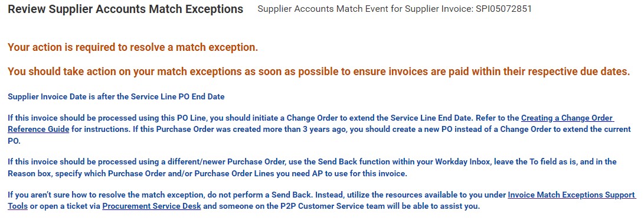The width and height of the screenshot is (644, 223).
Task: Click the paragraph starting 'If you aren't sure'
Action: click(321, 201)
